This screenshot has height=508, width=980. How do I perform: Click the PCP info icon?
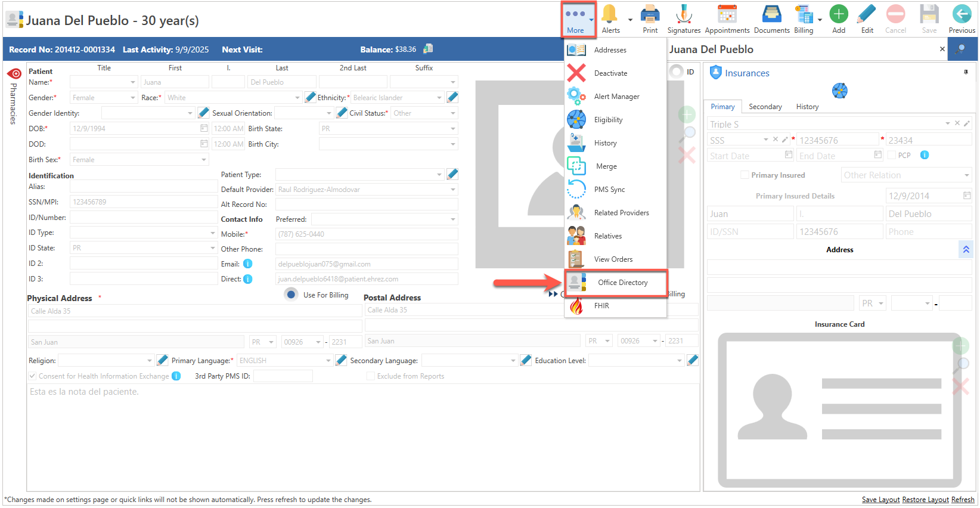click(924, 155)
